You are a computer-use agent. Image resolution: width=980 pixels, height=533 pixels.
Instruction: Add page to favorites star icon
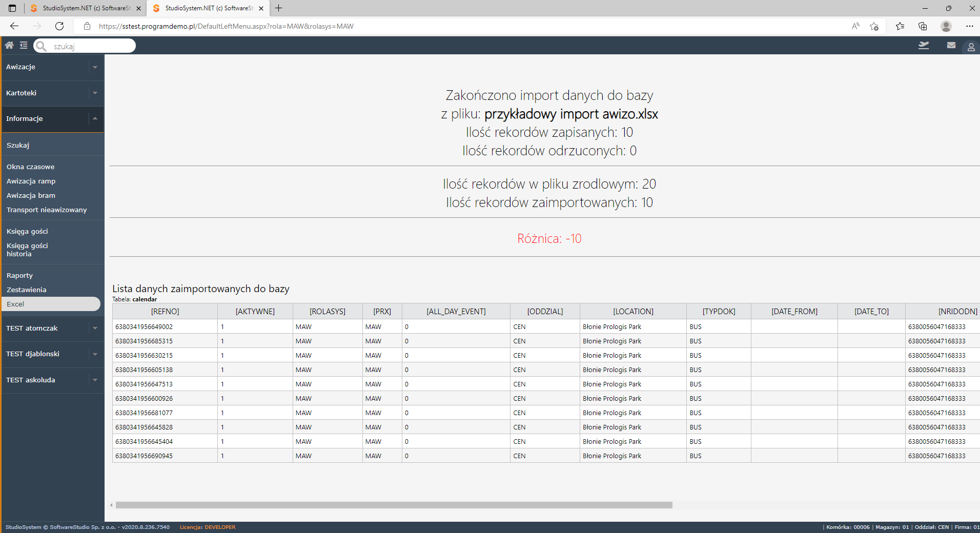[874, 26]
